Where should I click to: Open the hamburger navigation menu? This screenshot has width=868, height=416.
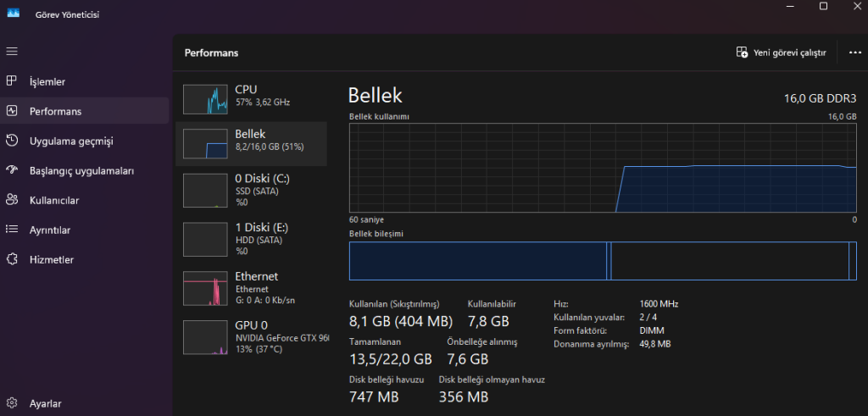coord(12,52)
